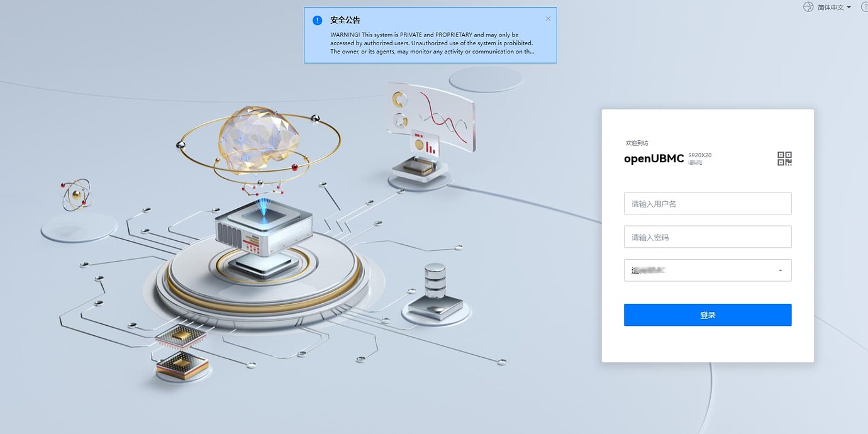Click the blue info icon in 安全公告

tap(318, 20)
